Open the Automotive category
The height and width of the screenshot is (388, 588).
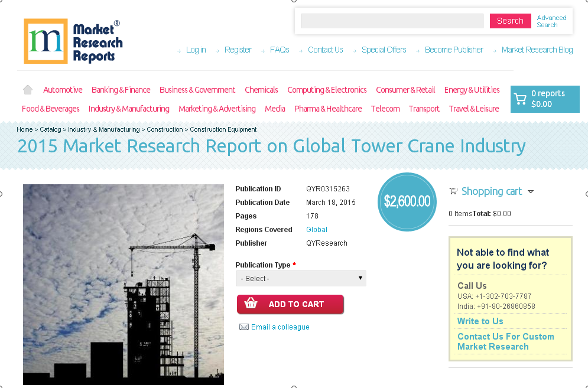[63, 89]
